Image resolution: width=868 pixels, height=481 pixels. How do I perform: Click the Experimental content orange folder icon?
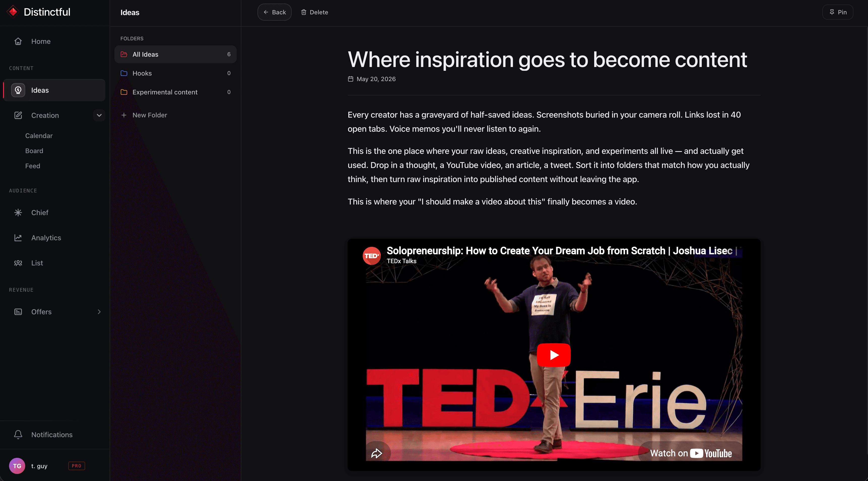(124, 92)
